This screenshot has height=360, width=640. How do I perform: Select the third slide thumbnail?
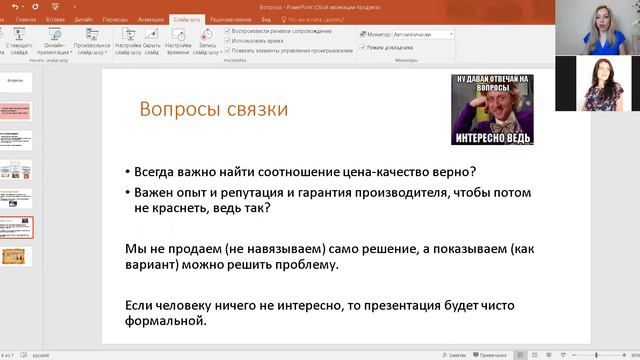pyautogui.click(x=16, y=140)
